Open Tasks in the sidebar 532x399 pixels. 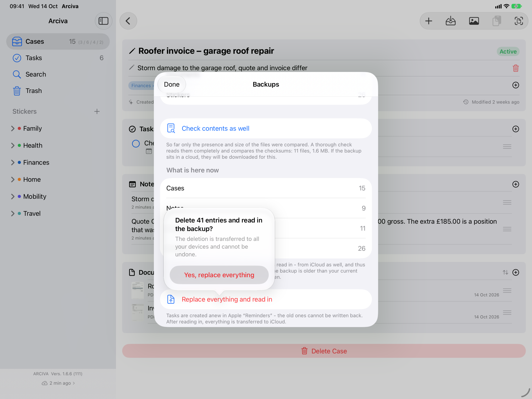click(58, 58)
